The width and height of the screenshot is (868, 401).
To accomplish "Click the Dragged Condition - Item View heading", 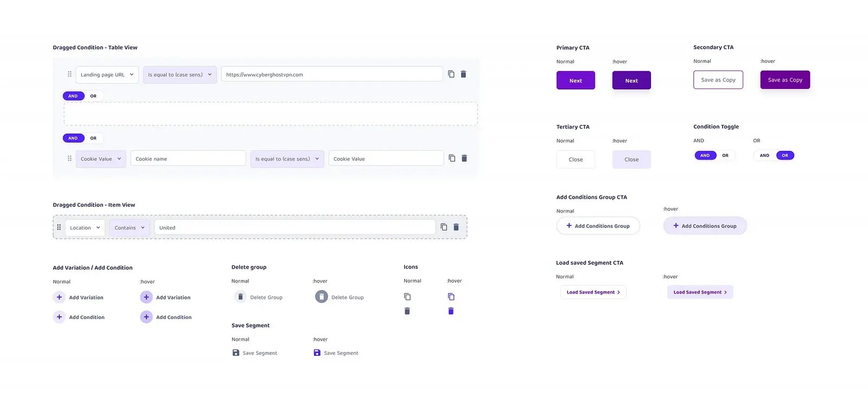I will pos(94,205).
